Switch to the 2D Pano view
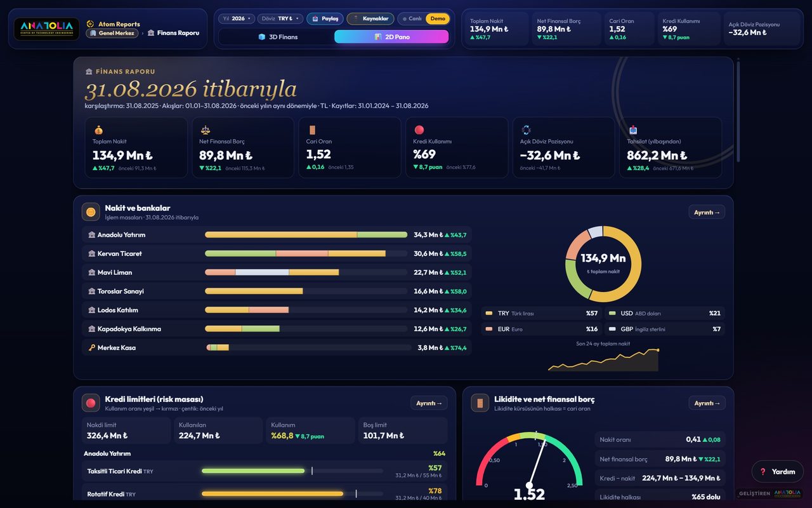Image resolution: width=812 pixels, height=508 pixels. [x=391, y=37]
